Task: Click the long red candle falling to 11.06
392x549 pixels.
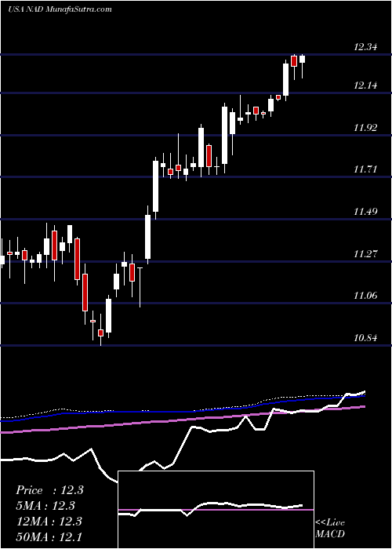Action: pyautogui.click(x=85, y=293)
